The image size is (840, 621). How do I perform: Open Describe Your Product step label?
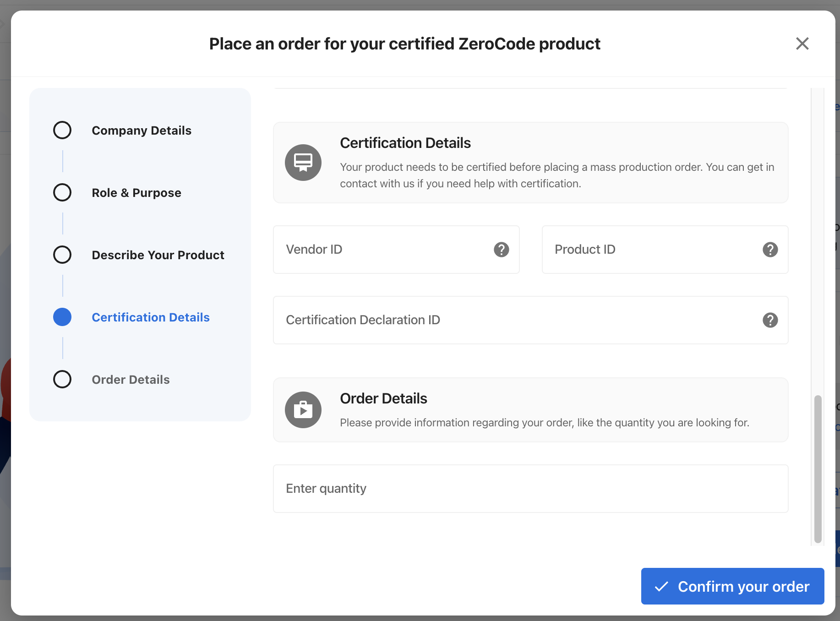click(158, 255)
